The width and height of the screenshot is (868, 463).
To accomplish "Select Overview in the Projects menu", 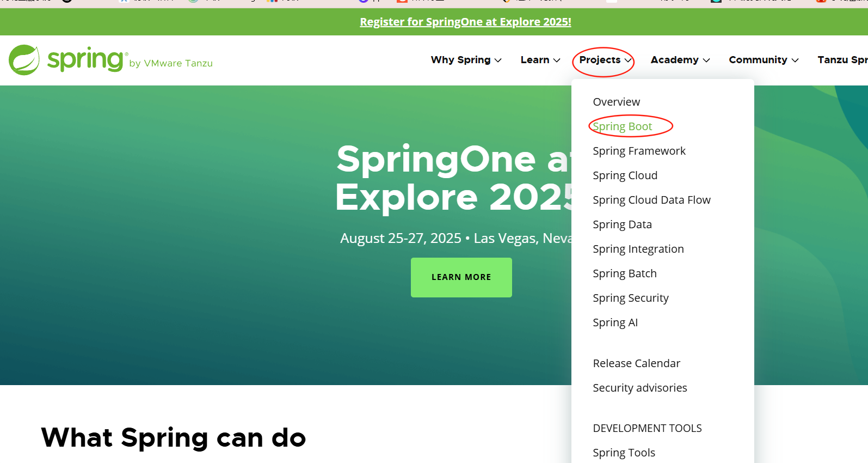I will click(616, 102).
